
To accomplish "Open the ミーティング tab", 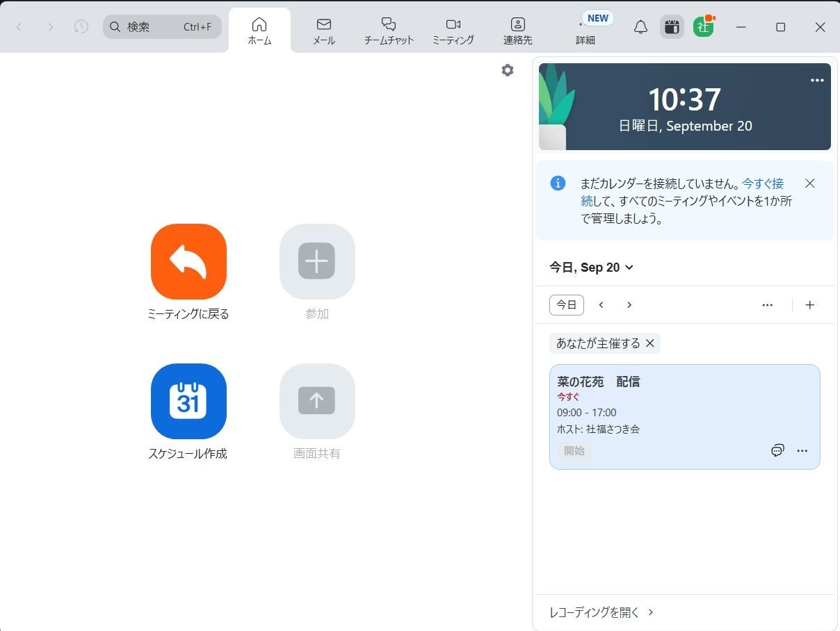I will point(453,31).
